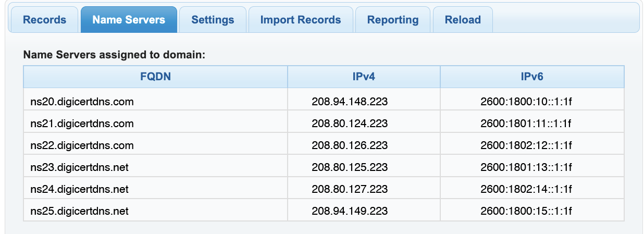Open the Reporting tab
The width and height of the screenshot is (644, 234).
(393, 20)
